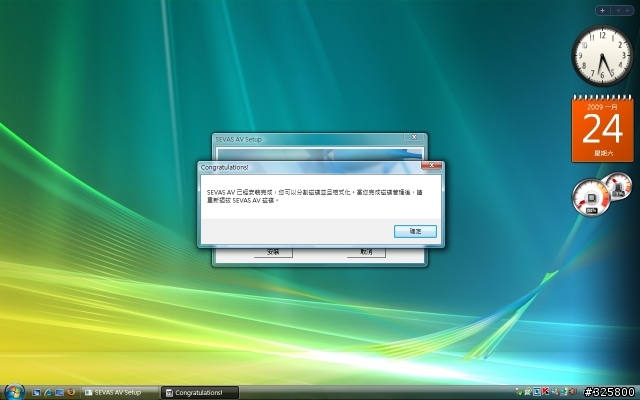Click the Congratulations! title bar text
The image size is (640, 400).
pos(224,167)
